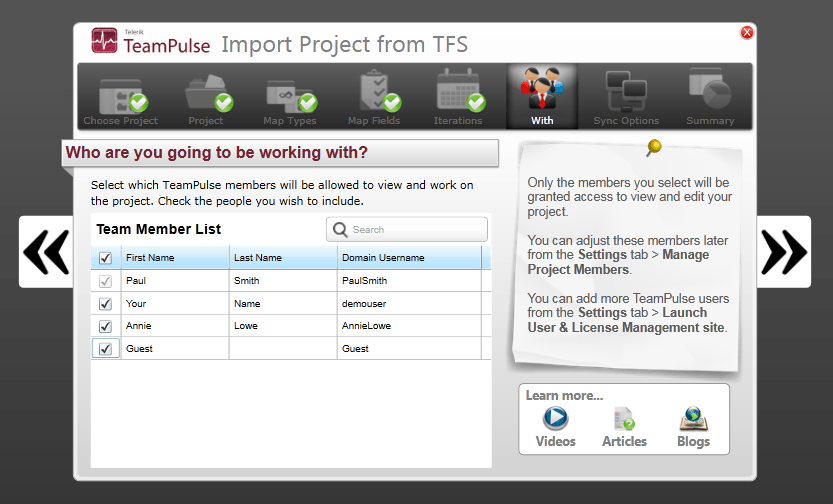Click the yellow pushpin on the note
The width and height of the screenshot is (833, 504).
[654, 147]
